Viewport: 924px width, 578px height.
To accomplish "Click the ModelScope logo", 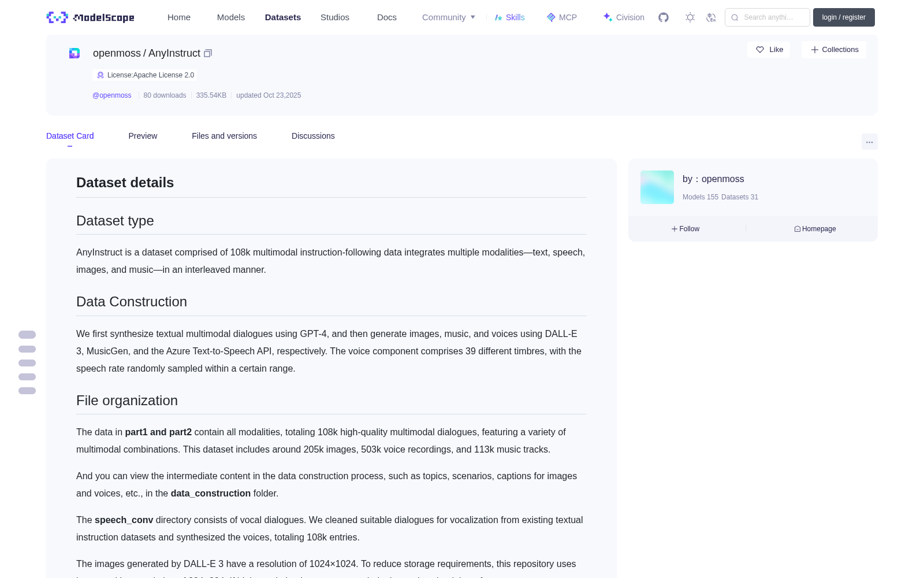I will click(x=91, y=17).
